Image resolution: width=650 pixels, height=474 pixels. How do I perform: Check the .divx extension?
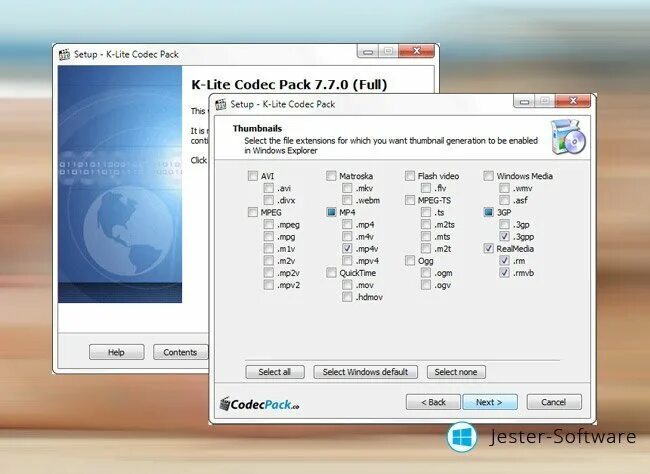pos(269,200)
